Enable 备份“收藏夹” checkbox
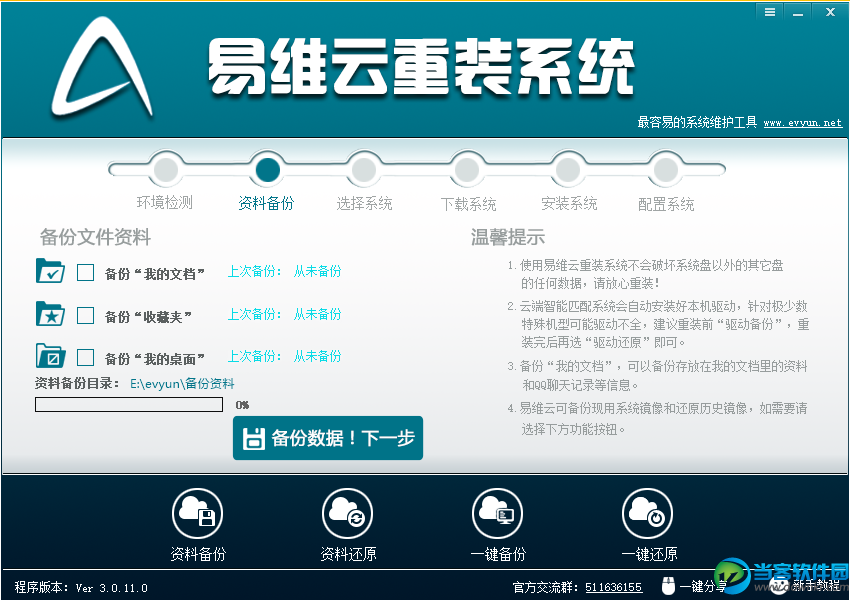850x601 pixels. click(85, 315)
